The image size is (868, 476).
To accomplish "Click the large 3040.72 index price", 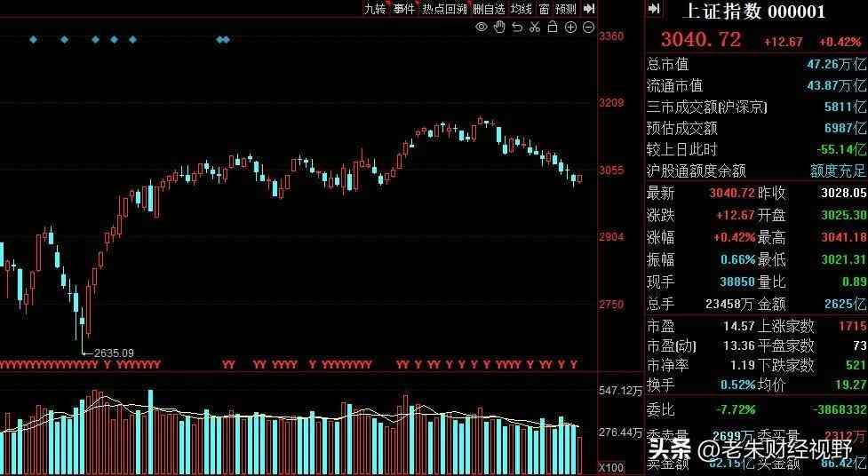I will point(701,39).
